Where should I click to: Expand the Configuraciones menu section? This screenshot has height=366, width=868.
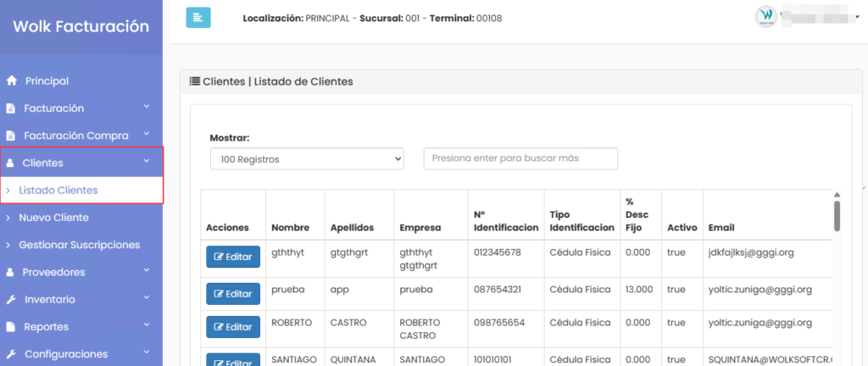[x=147, y=353]
